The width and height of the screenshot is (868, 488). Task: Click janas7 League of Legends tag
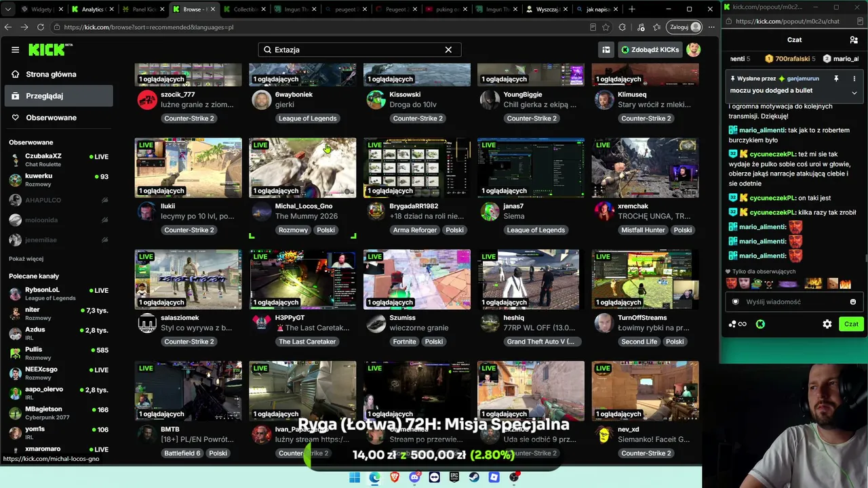[x=536, y=230]
